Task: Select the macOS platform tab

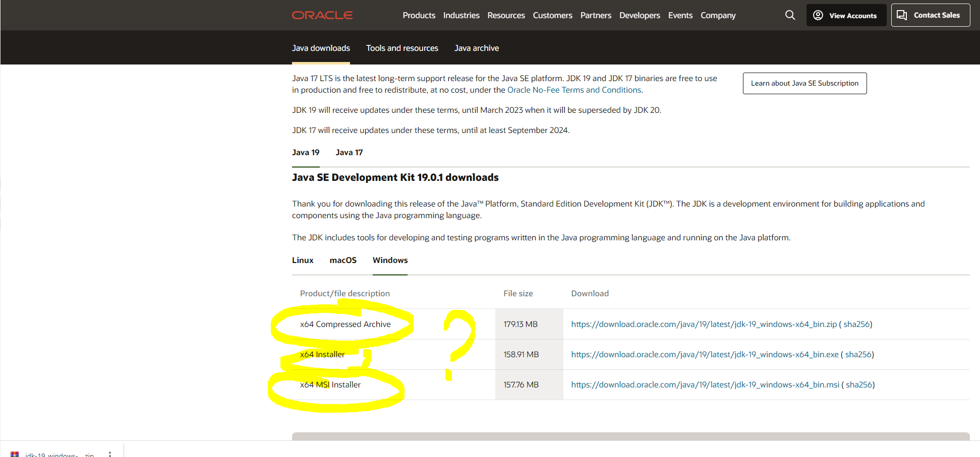Action: coord(343,260)
